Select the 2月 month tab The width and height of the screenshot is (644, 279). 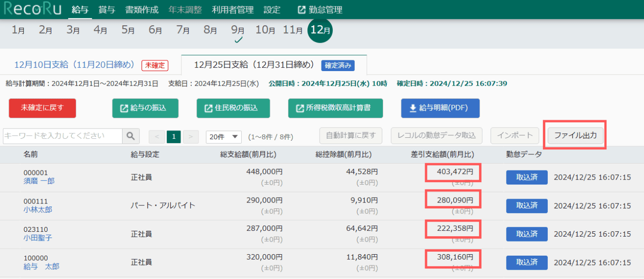(x=45, y=30)
